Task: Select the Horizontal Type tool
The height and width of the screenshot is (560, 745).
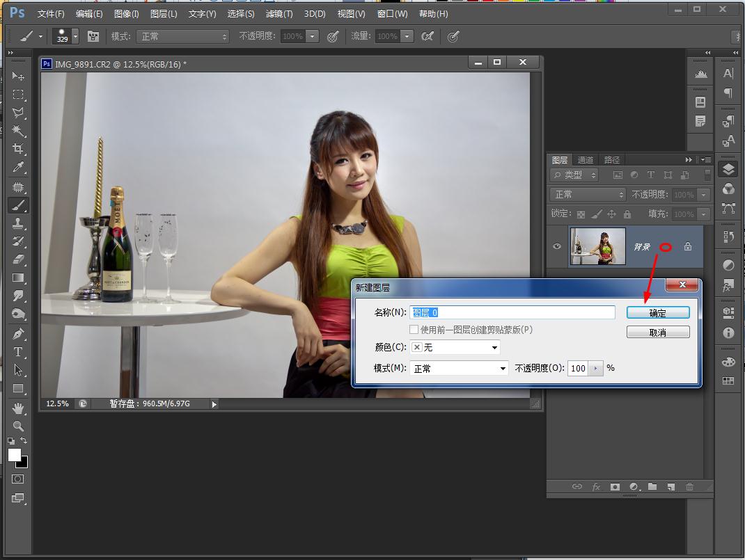Action: point(18,352)
